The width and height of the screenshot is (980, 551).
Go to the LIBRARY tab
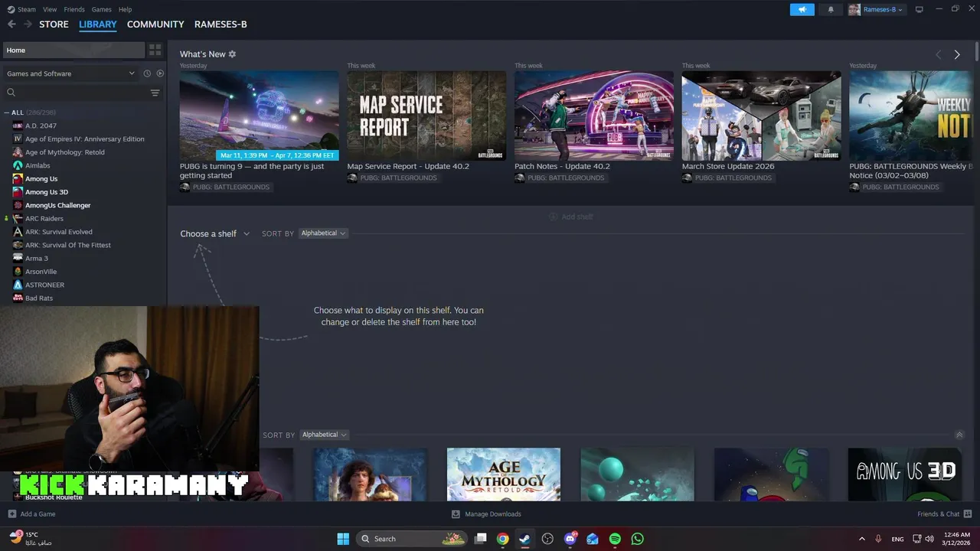point(98,24)
